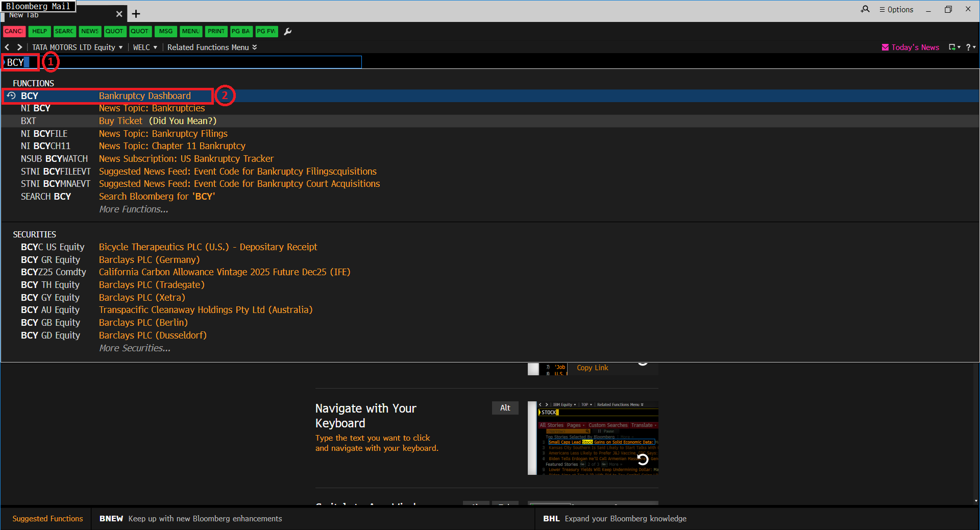Screen dimensions: 980x530
Task: Click the MSG toolbar button
Action: point(166,31)
